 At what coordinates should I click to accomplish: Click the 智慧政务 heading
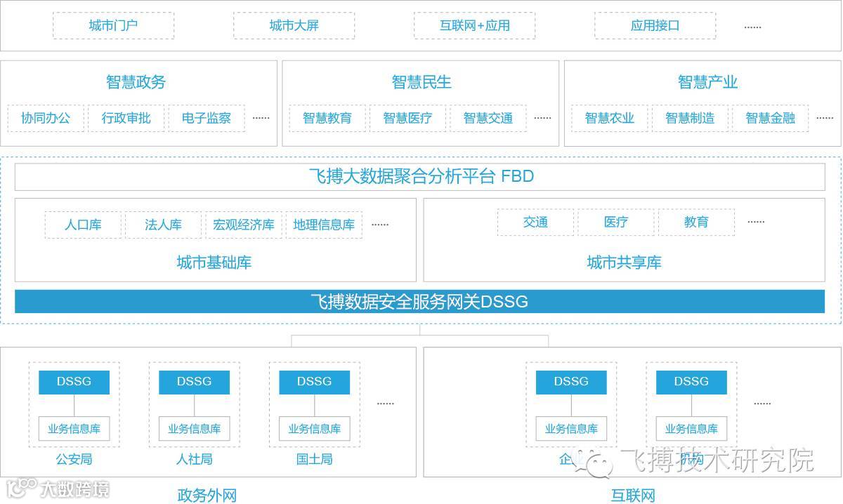(x=136, y=82)
